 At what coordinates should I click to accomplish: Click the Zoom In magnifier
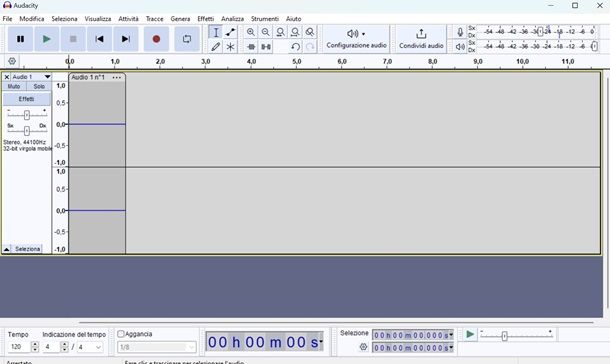[x=251, y=32]
